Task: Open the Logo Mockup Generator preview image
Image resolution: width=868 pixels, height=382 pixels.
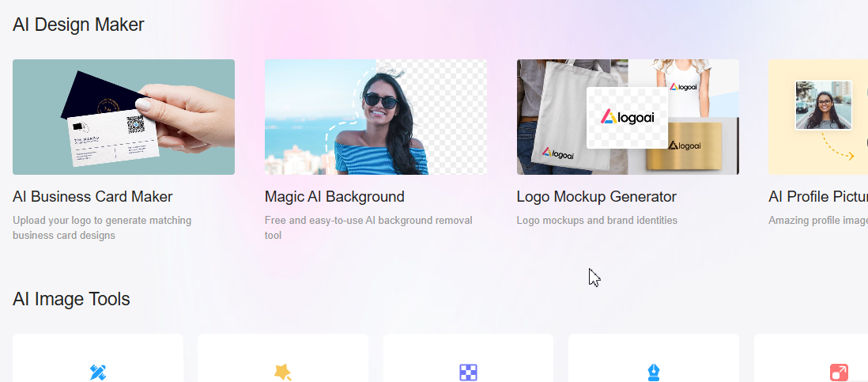Action: (628, 117)
